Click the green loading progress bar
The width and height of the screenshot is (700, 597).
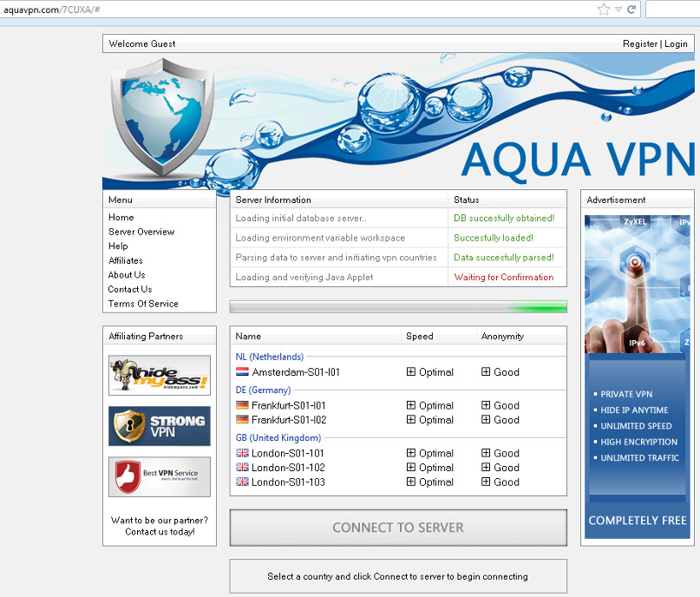point(398,306)
